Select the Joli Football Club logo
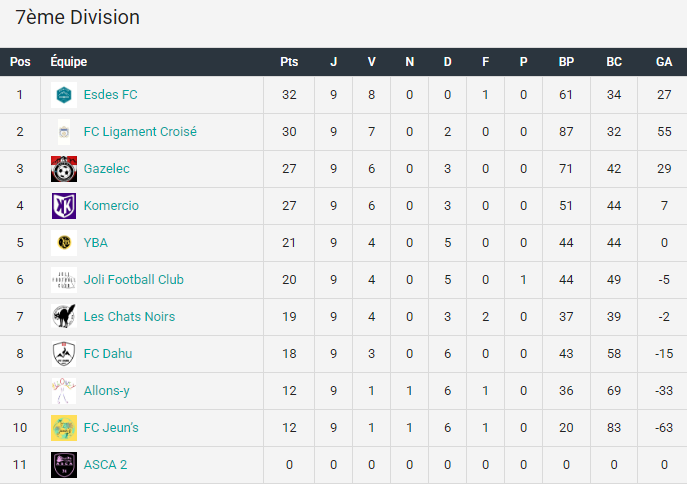The width and height of the screenshot is (687, 485). [64, 280]
